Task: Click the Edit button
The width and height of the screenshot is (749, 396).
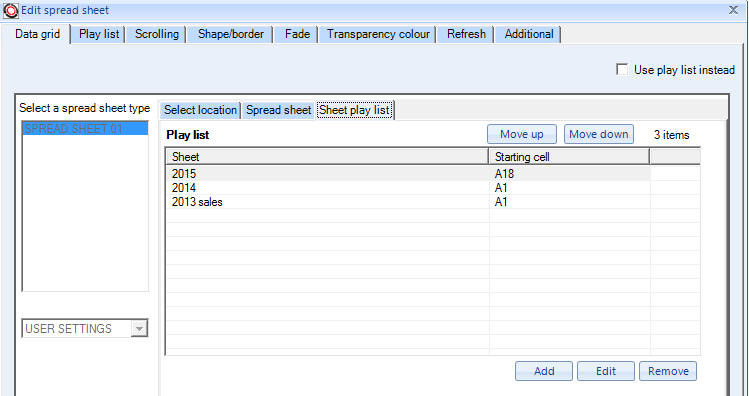Action: click(x=606, y=371)
